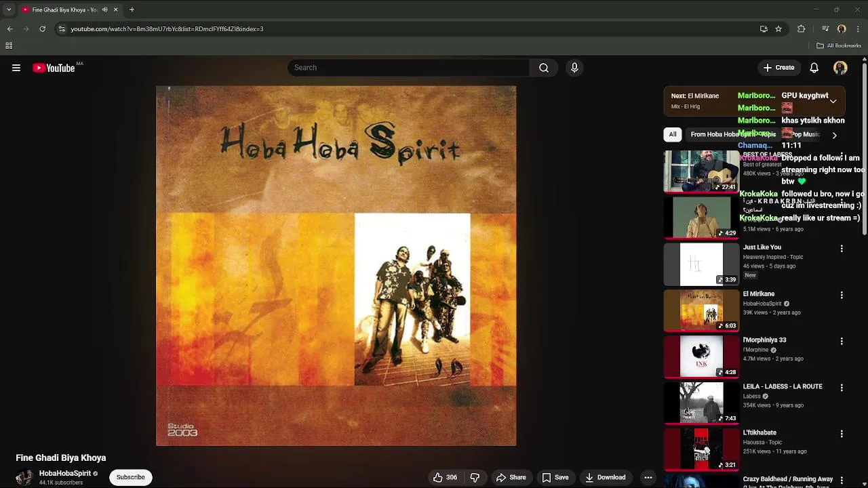This screenshot has height=488, width=868.
Task: Open the Chrome extensions puzzle icon
Action: 802,28
